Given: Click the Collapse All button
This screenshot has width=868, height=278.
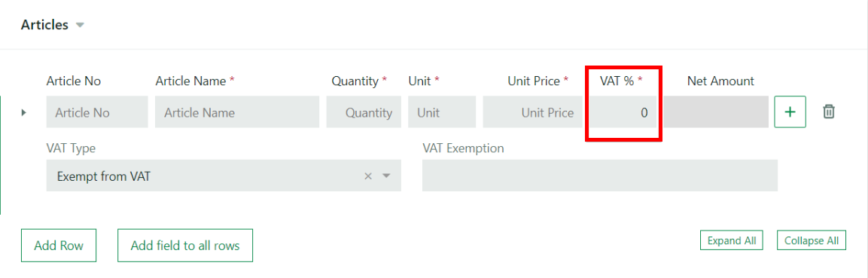Looking at the screenshot, I should [x=812, y=241].
